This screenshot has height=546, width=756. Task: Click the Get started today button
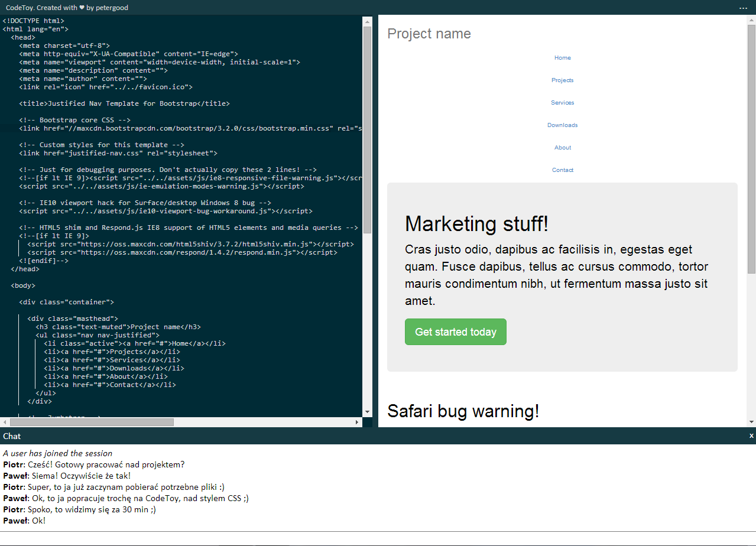click(x=456, y=331)
